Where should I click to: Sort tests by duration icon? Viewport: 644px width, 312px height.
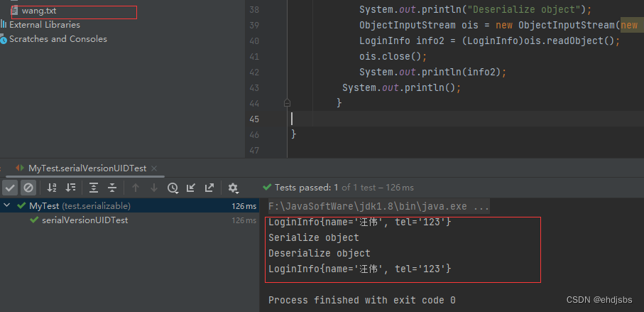pyautogui.click(x=70, y=188)
